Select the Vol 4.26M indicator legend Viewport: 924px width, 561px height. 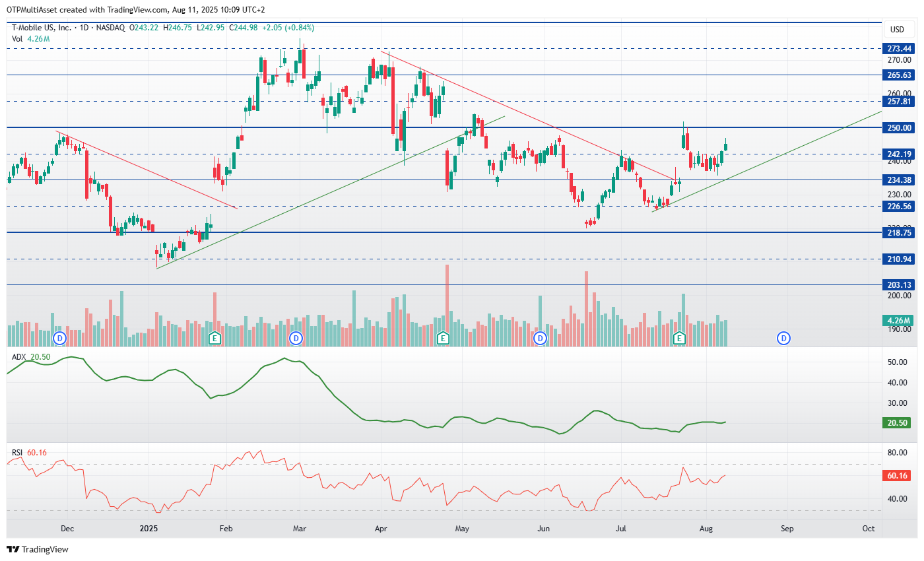click(x=30, y=39)
